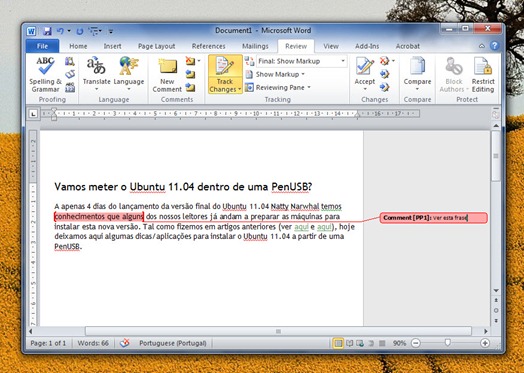
Task: Switch to Print Layout view
Action: click(x=338, y=343)
